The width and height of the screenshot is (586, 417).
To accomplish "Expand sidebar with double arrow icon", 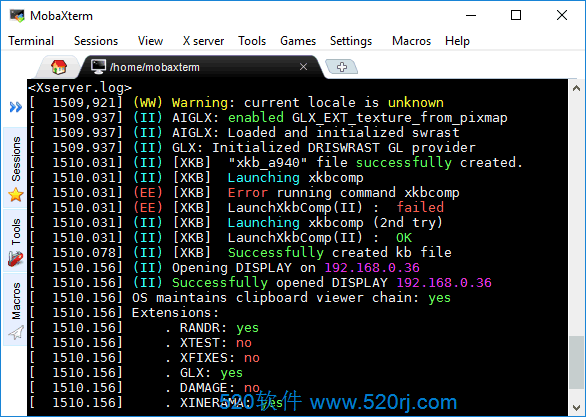I will point(15,107).
